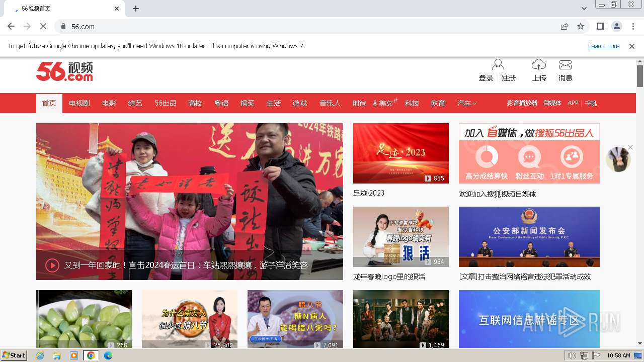Stop page loading with X button
Viewport: 644px width, 362px height.
tap(43, 26)
